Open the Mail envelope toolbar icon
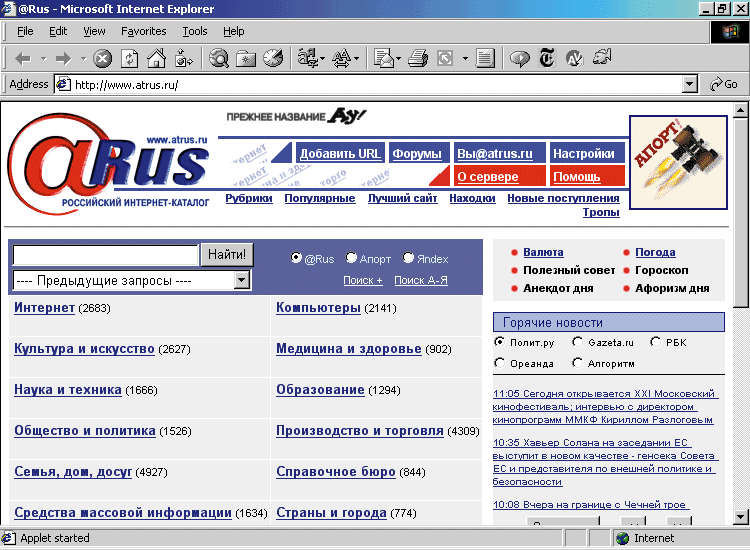Screen dimensions: 750x550 click(x=383, y=58)
